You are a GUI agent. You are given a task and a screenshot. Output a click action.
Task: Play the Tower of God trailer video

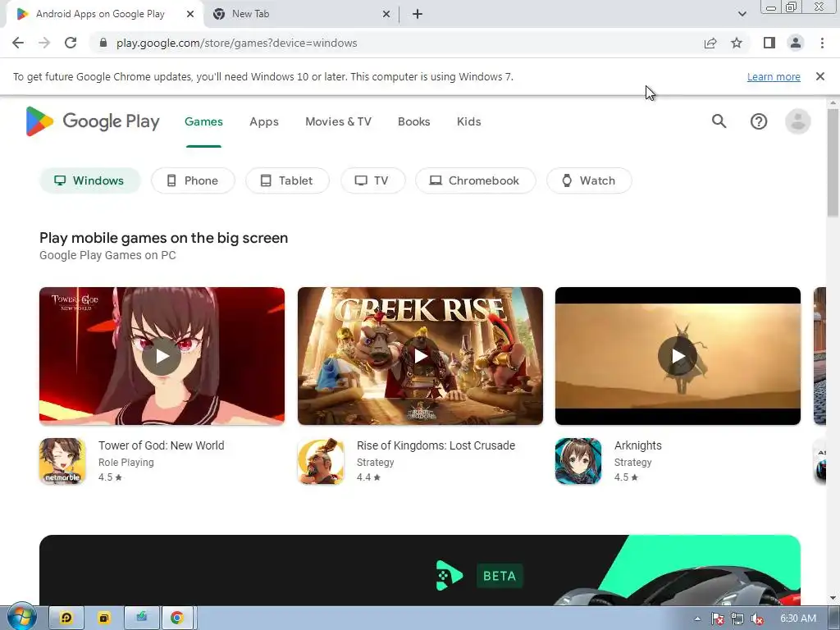[x=162, y=356]
